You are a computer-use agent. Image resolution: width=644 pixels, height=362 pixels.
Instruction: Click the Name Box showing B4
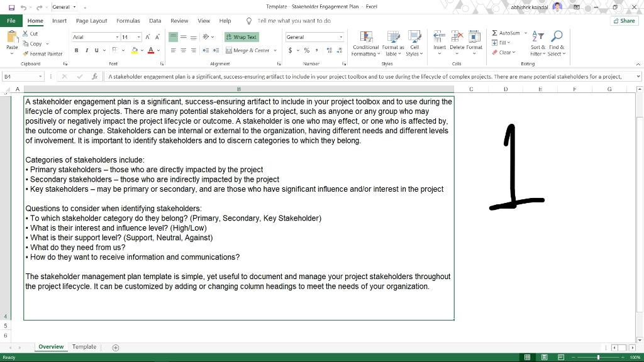point(19,77)
